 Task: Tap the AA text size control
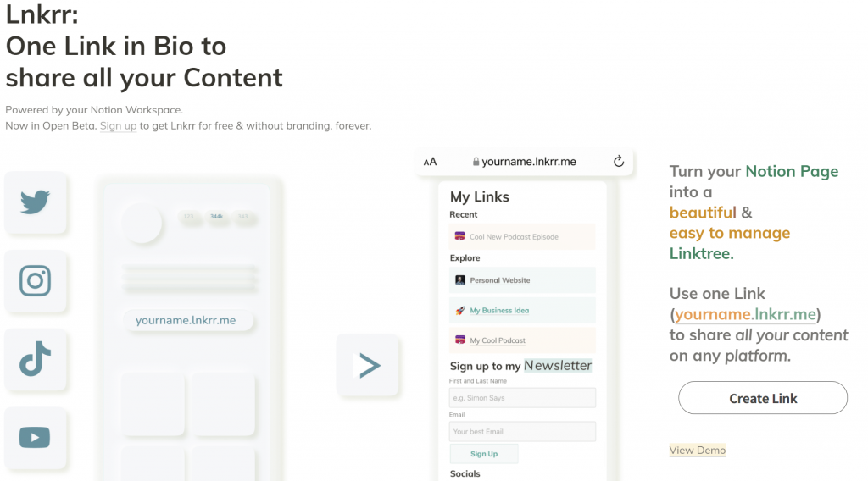430,162
